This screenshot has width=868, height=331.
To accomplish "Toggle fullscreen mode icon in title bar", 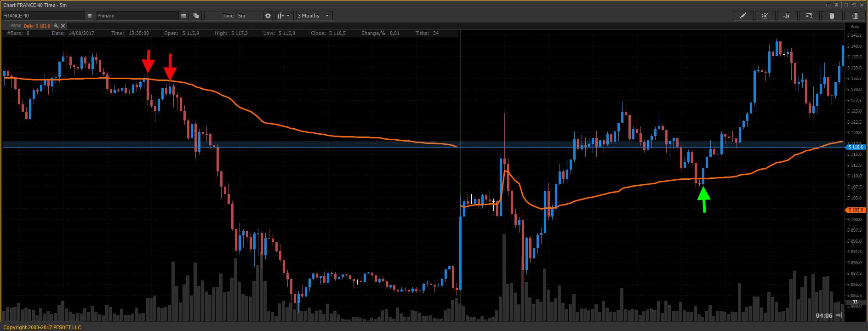I will [x=846, y=5].
